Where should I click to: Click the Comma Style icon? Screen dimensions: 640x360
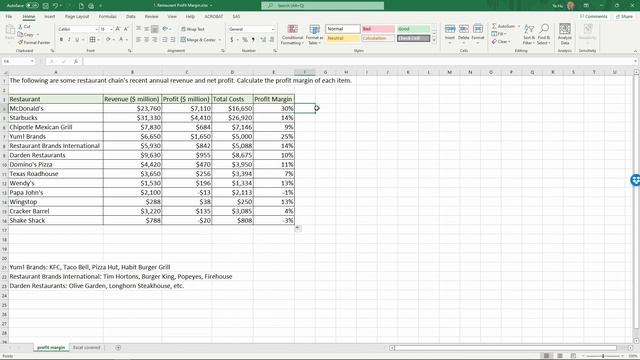click(x=253, y=40)
